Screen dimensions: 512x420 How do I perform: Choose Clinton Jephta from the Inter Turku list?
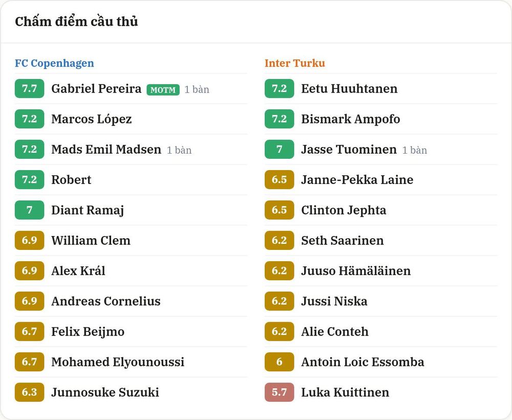(x=344, y=210)
